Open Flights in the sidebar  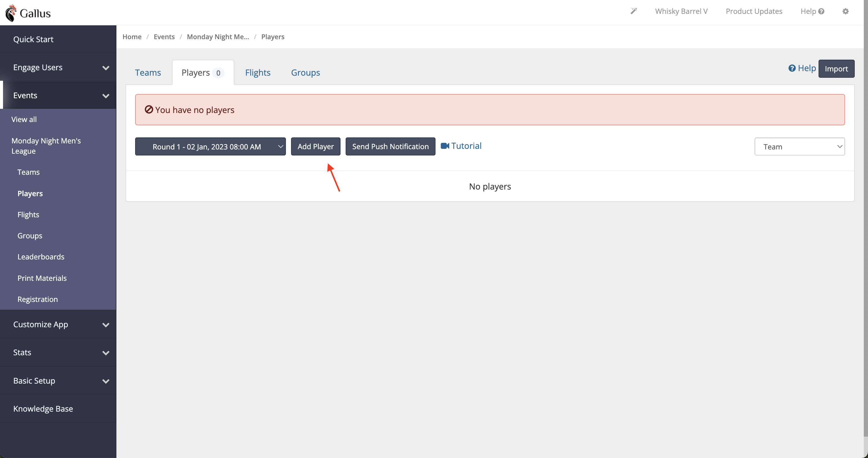28,214
